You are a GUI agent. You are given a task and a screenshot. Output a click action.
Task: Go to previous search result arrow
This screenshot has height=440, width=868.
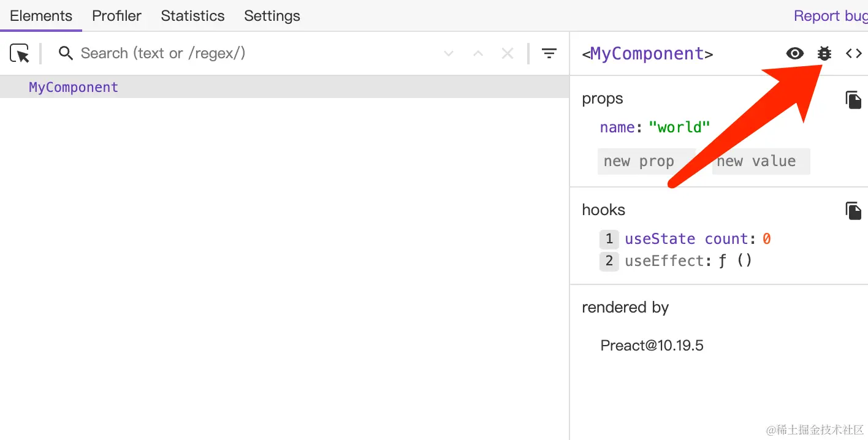[478, 54]
